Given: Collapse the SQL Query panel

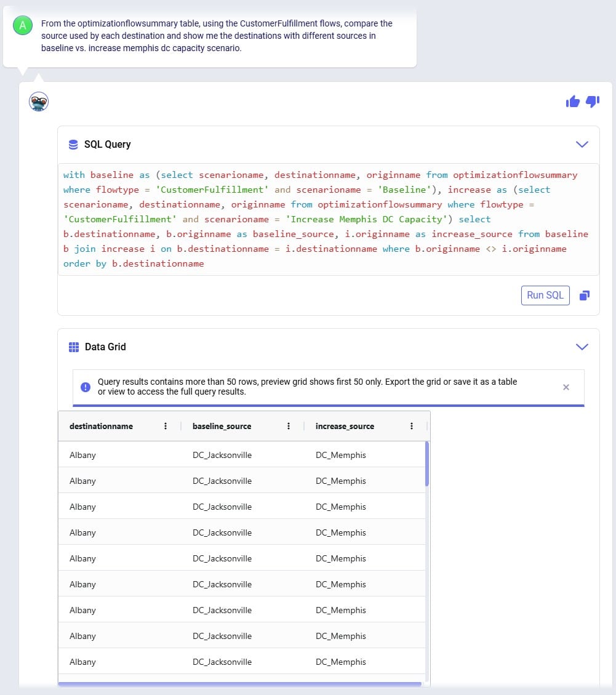Looking at the screenshot, I should (582, 145).
